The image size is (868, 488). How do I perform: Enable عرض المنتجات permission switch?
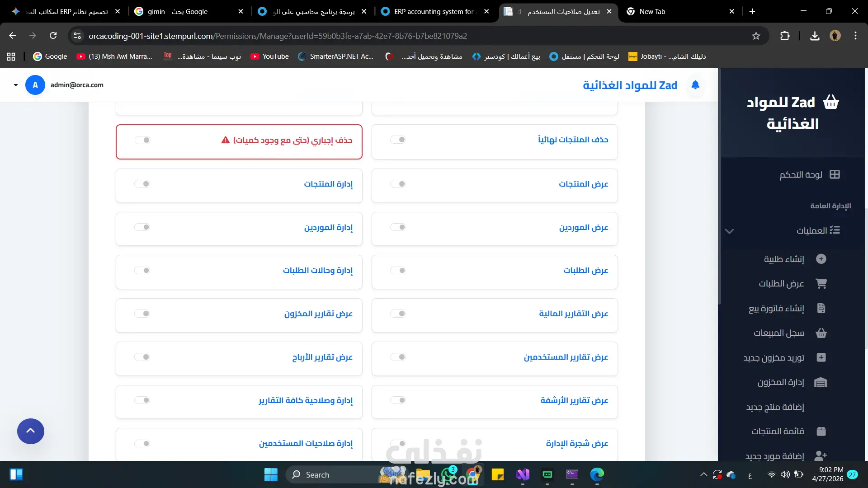pyautogui.click(x=398, y=184)
